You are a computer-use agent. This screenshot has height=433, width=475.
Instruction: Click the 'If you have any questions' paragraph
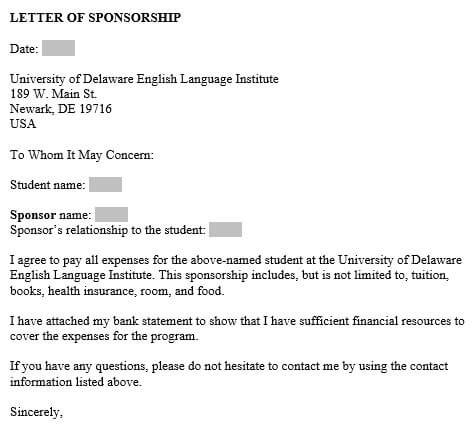click(x=229, y=374)
